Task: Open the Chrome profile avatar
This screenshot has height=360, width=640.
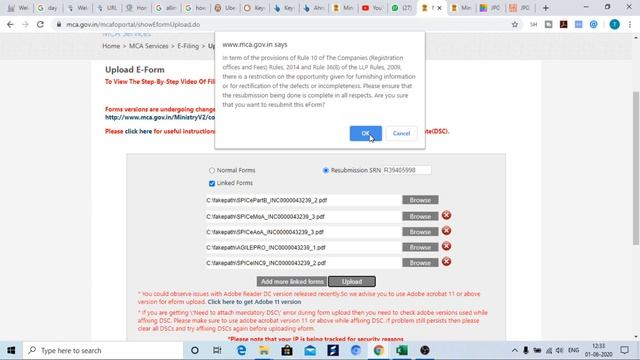Action: click(614, 24)
